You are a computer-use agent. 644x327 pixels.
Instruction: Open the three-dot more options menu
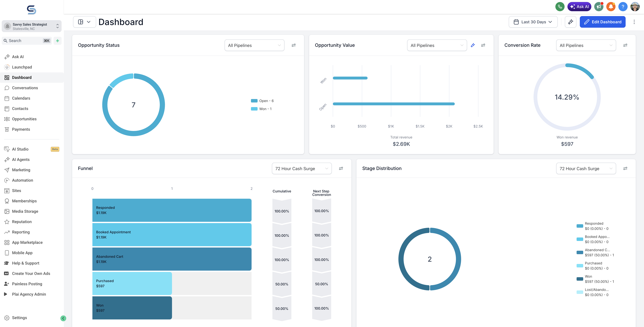coord(634,22)
